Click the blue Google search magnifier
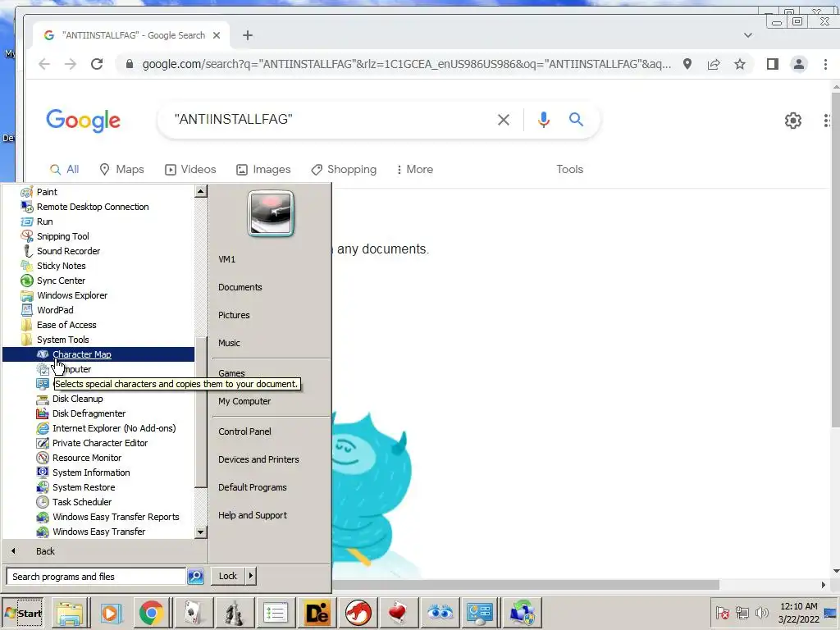Screen dimensions: 840x630 click(576, 119)
